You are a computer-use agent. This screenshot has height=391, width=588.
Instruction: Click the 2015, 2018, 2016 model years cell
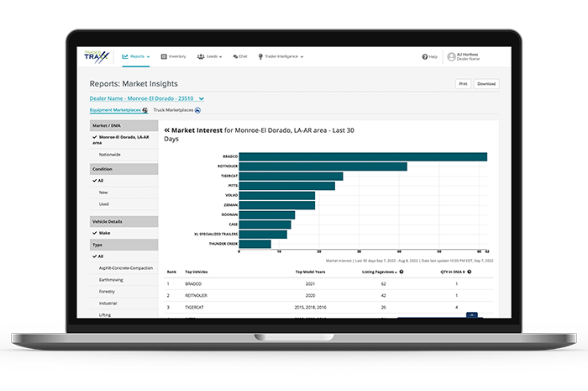click(x=310, y=307)
